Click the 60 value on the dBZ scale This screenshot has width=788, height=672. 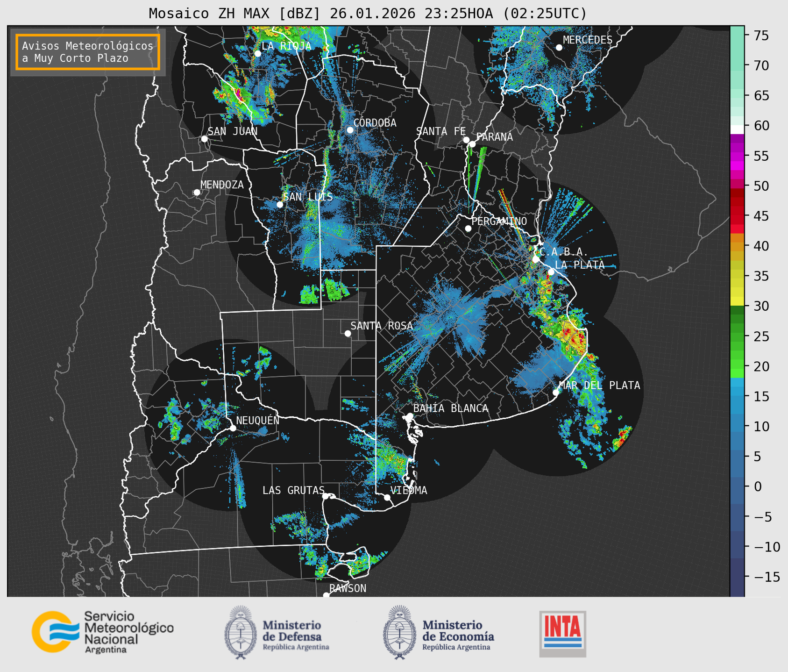pos(761,126)
